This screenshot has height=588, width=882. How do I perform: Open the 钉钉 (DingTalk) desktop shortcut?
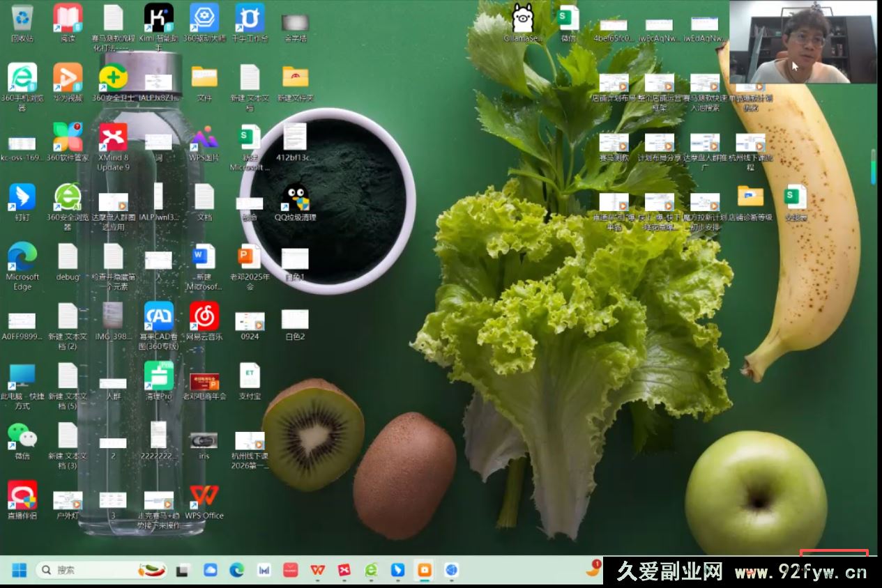(22, 198)
